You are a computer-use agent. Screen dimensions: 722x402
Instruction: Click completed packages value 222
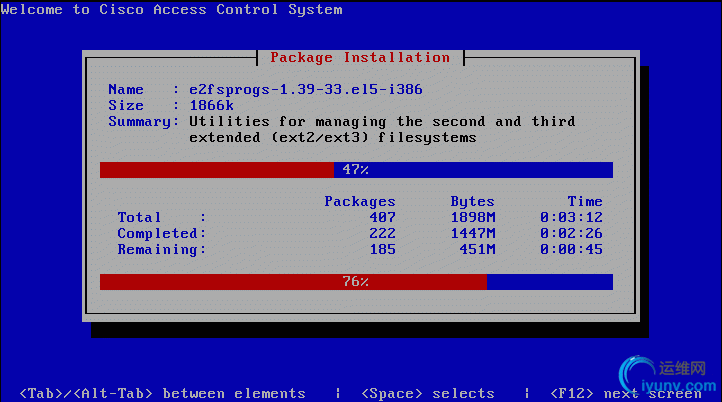click(x=382, y=233)
